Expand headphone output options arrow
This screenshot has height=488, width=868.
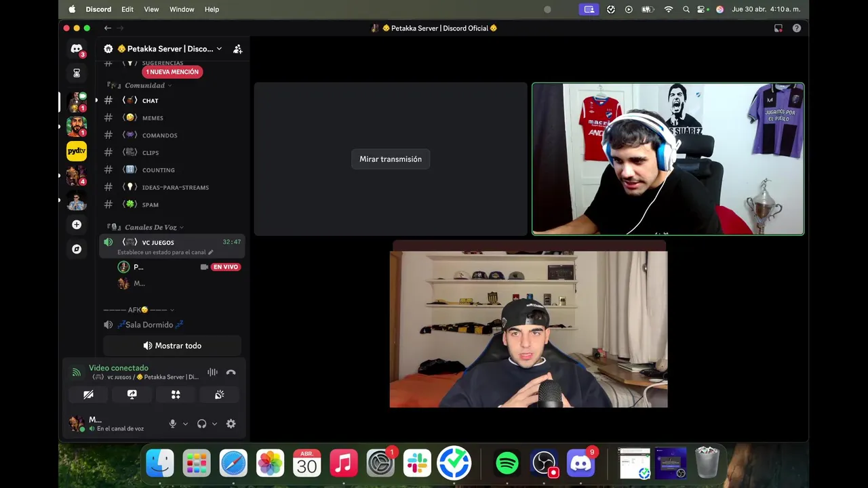tap(214, 424)
